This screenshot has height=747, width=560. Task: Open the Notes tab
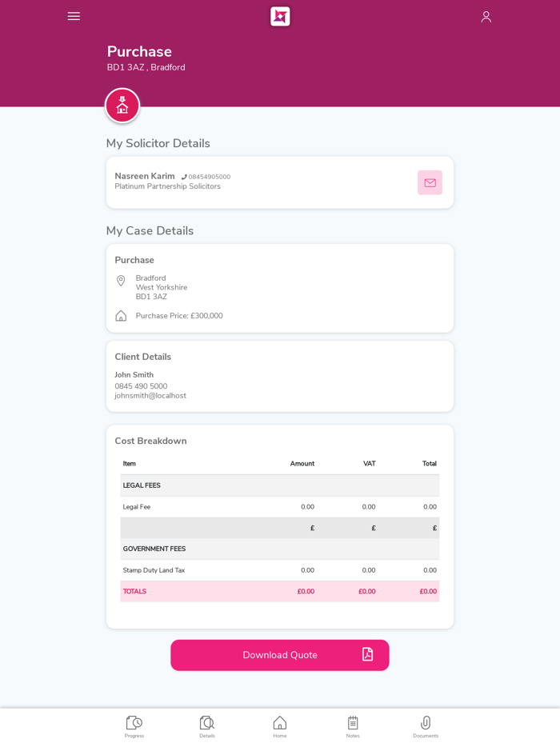coord(353,726)
